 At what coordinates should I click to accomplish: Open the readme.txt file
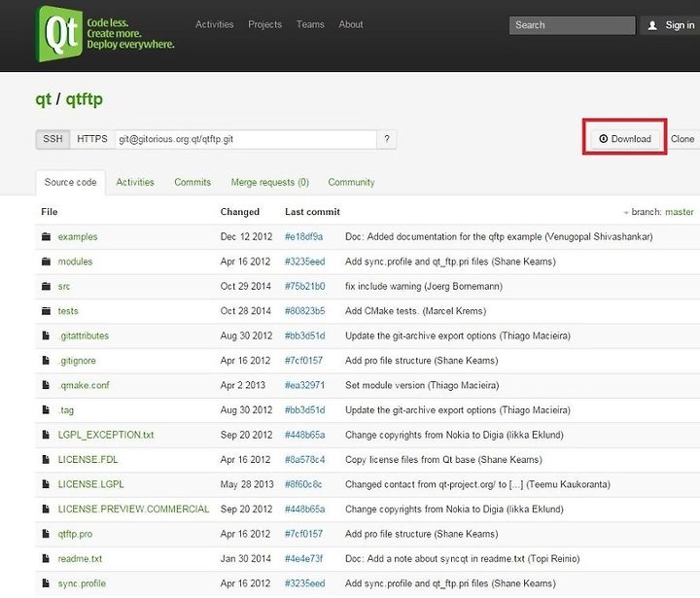click(x=80, y=559)
